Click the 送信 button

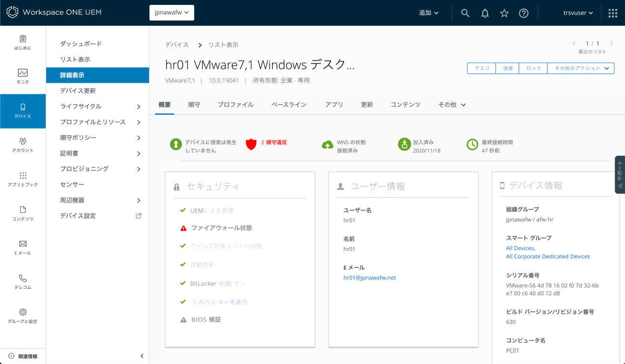click(x=508, y=68)
